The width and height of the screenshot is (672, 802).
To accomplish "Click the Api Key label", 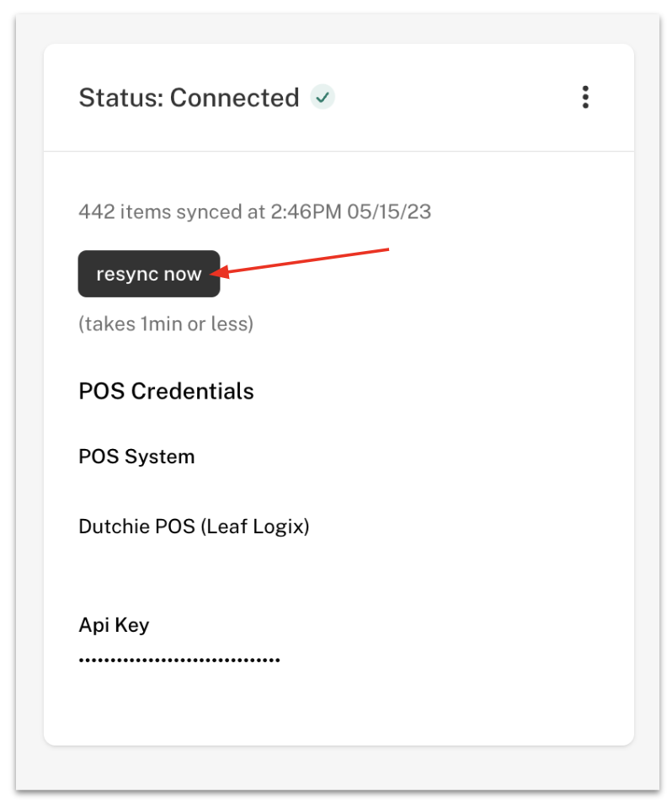I will pos(114,625).
